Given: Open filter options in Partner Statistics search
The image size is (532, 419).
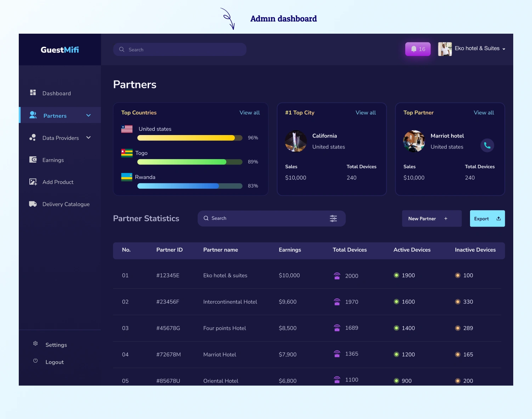Looking at the screenshot, I should coord(333,218).
